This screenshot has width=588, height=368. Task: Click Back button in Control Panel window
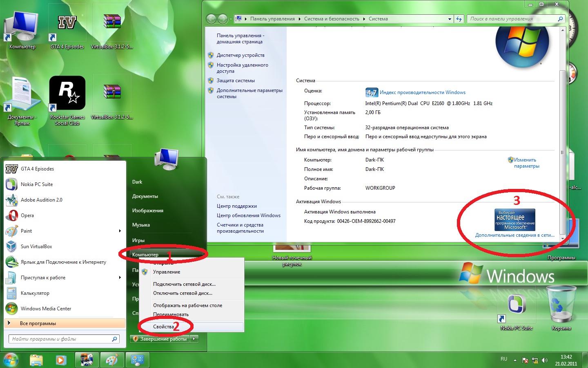(211, 19)
